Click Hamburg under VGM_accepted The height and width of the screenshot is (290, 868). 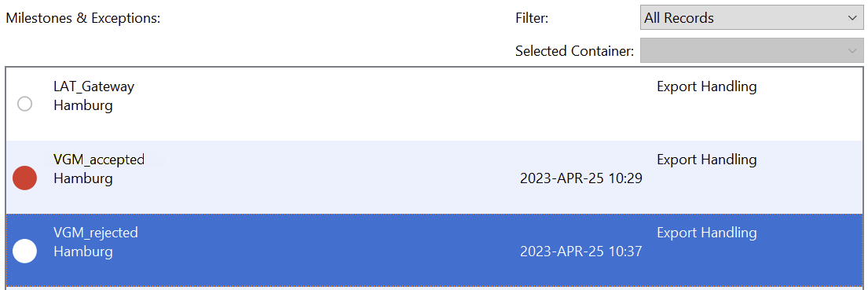click(x=83, y=178)
